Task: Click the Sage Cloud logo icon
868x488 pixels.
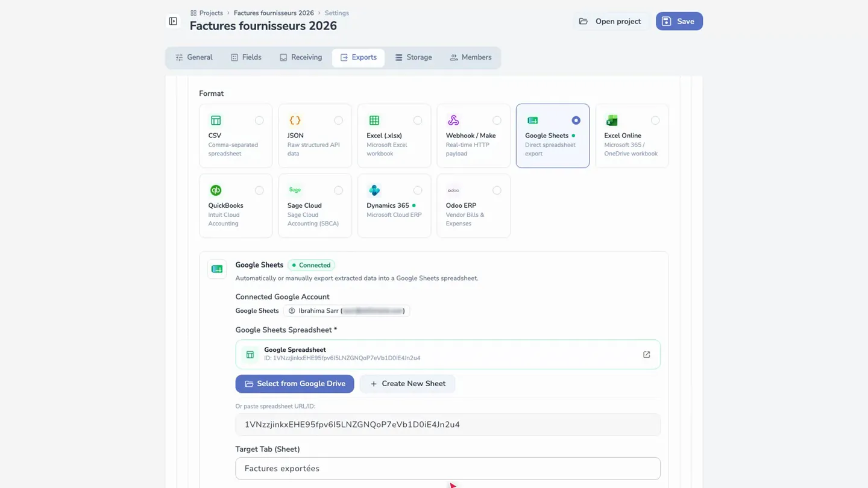Action: click(x=295, y=190)
